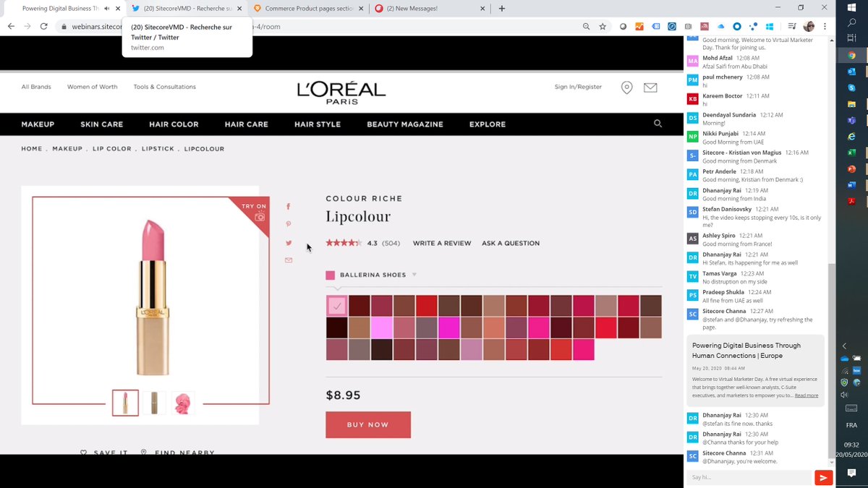Click the Say hi chat input field
Viewport: 868px width, 488px height.
749,477
